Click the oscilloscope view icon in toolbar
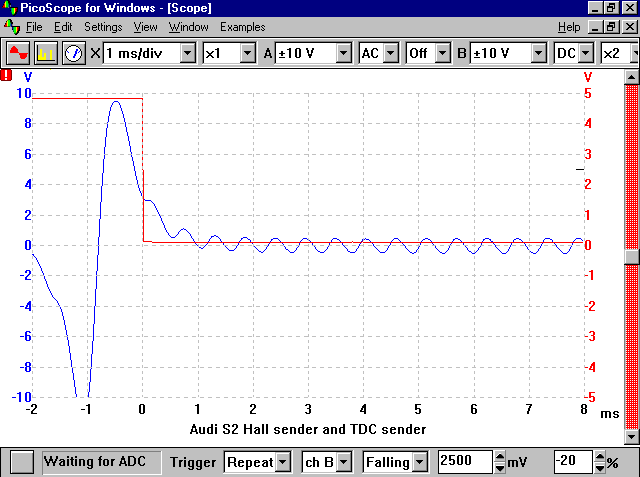Screen dimensions: 640x477 [x=17, y=53]
